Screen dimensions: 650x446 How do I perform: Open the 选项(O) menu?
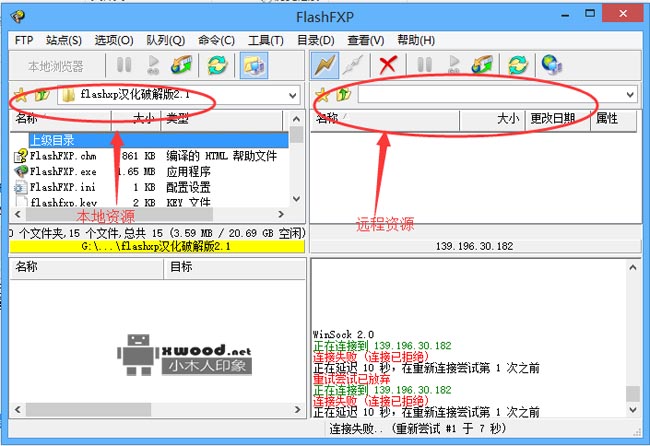point(114,40)
